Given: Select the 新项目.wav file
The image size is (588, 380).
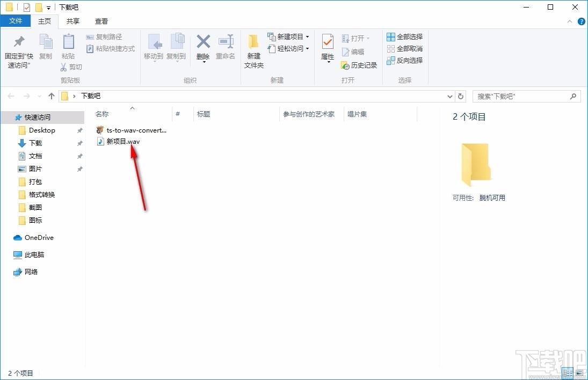Looking at the screenshot, I should 119,141.
